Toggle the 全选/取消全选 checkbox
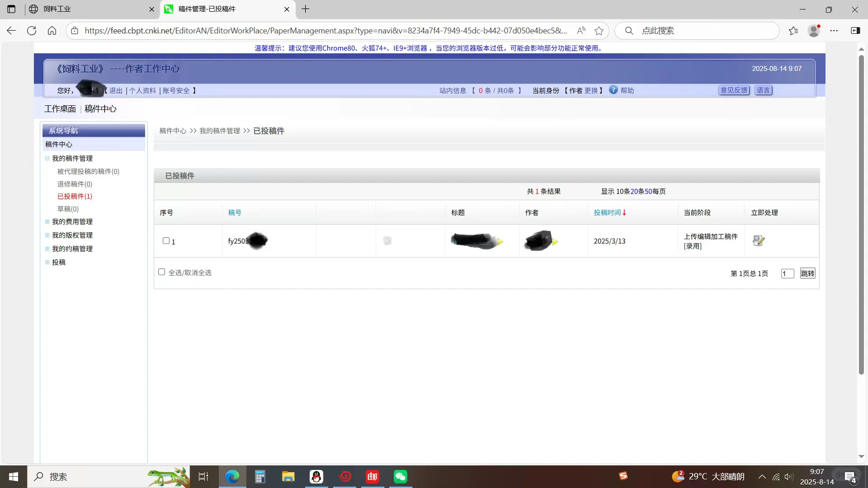 [x=161, y=272]
